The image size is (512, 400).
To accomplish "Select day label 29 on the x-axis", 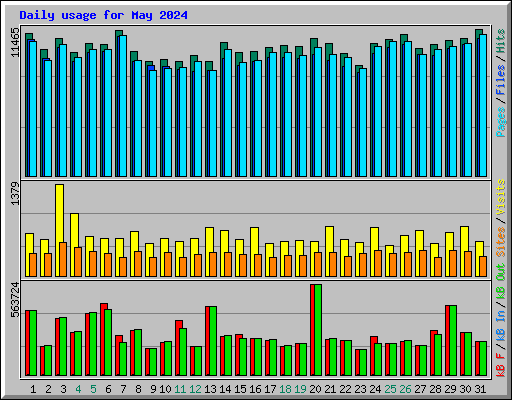I will click(x=450, y=389).
